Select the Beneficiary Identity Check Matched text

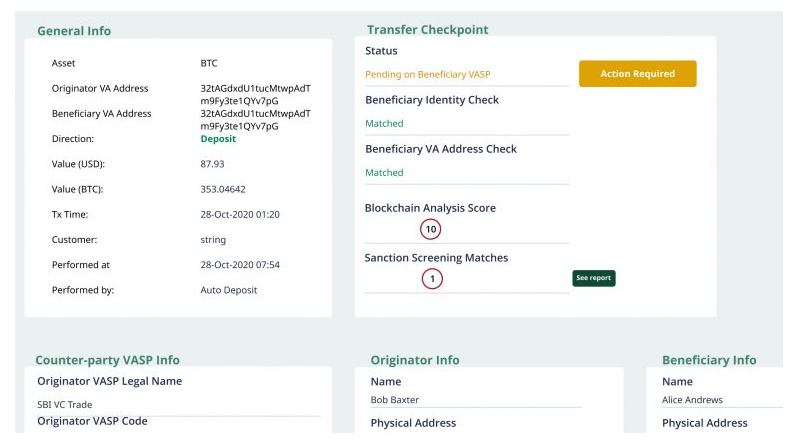384,124
